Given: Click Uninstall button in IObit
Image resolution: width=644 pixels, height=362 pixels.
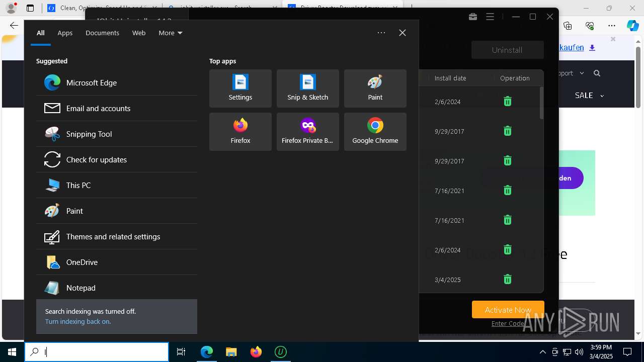Looking at the screenshot, I should coord(508,50).
